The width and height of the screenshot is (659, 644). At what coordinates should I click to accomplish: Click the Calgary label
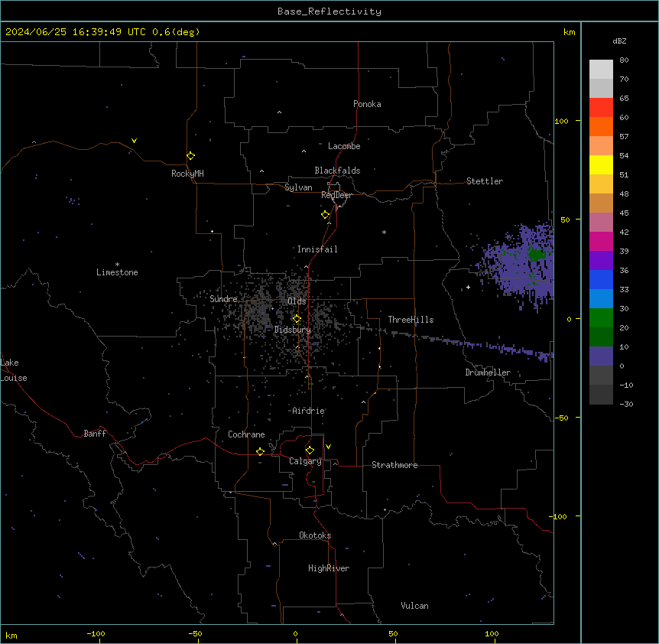(x=305, y=461)
